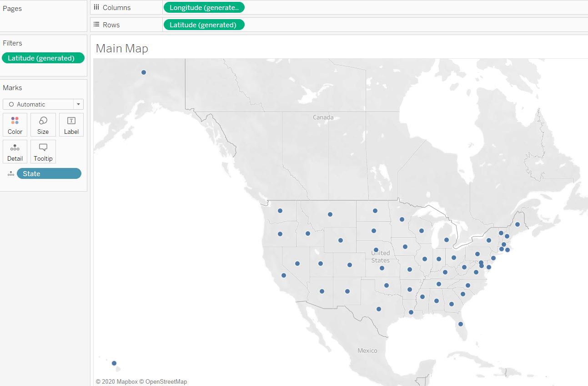Click the Florida state dot

[x=461, y=324]
